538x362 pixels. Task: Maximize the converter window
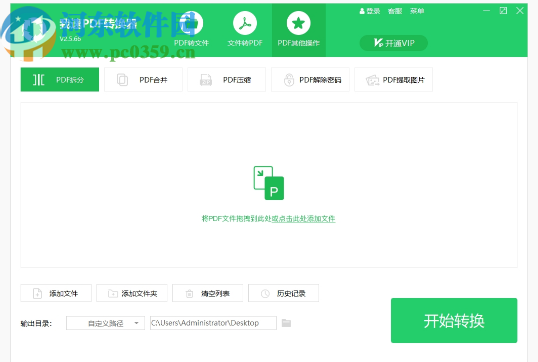(x=503, y=11)
